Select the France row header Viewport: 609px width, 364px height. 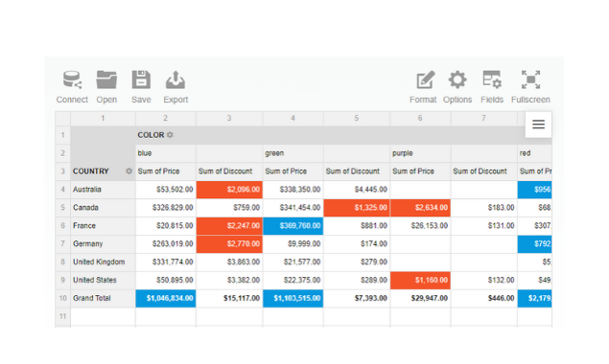pos(103,225)
